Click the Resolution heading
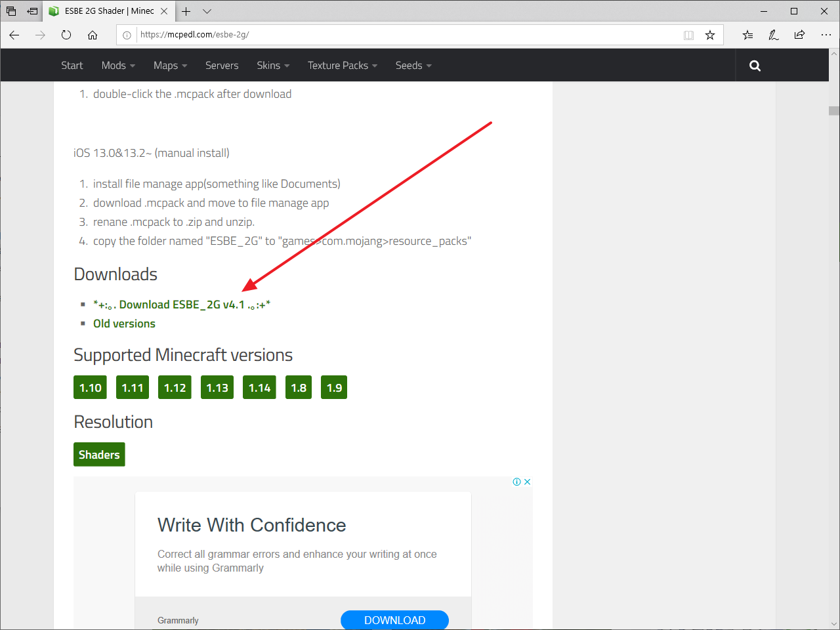The width and height of the screenshot is (840, 630). [x=113, y=422]
